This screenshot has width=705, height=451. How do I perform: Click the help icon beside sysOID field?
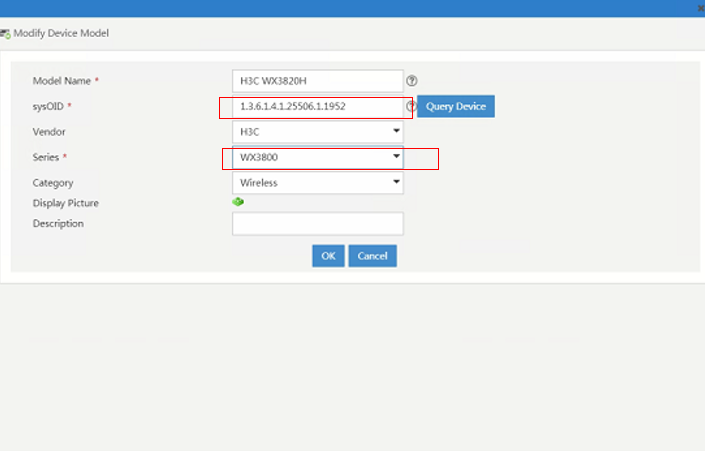(411, 106)
